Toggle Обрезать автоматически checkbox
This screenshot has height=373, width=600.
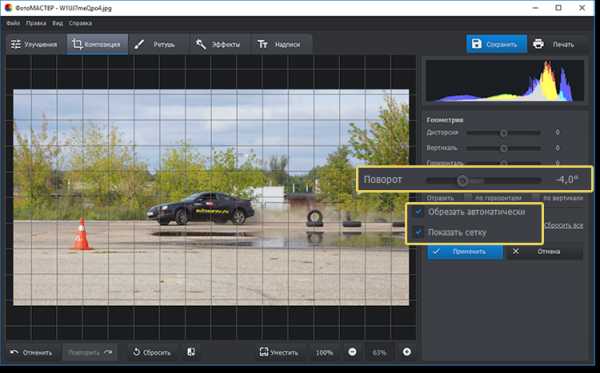(x=419, y=212)
